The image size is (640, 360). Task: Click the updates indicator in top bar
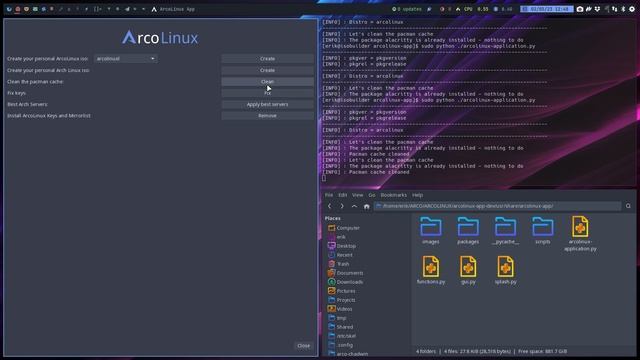(x=407, y=9)
